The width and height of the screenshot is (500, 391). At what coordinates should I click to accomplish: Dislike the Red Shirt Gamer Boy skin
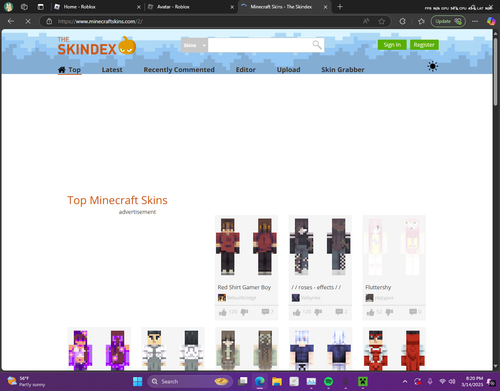pyautogui.click(x=244, y=312)
